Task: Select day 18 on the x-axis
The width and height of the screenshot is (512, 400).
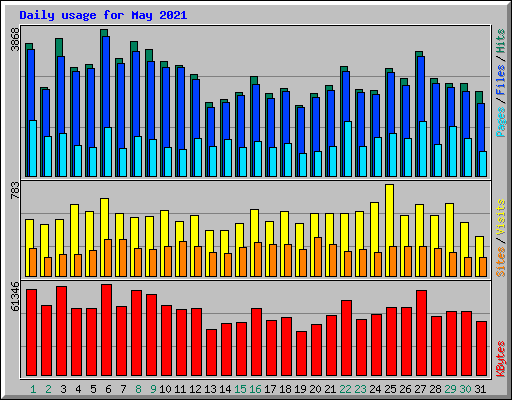Action: tap(285, 389)
